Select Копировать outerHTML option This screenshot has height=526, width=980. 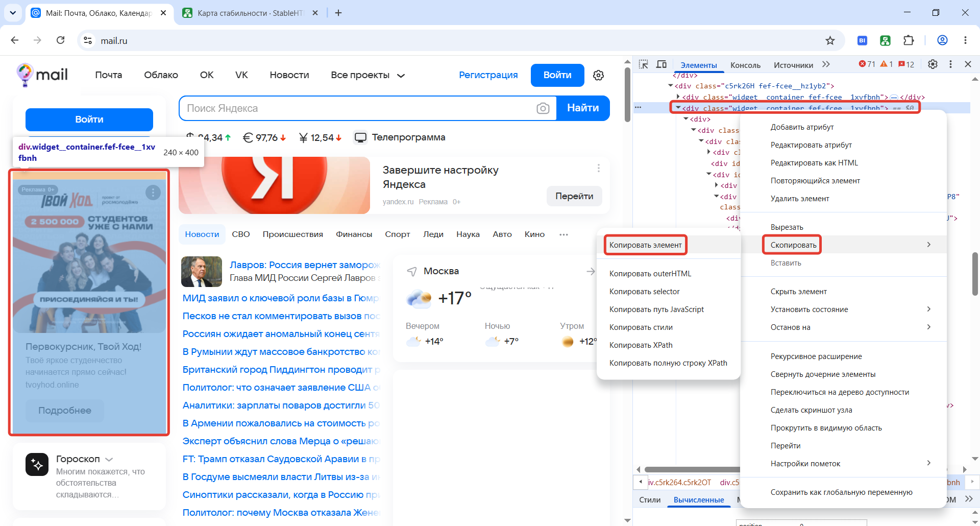pos(650,274)
